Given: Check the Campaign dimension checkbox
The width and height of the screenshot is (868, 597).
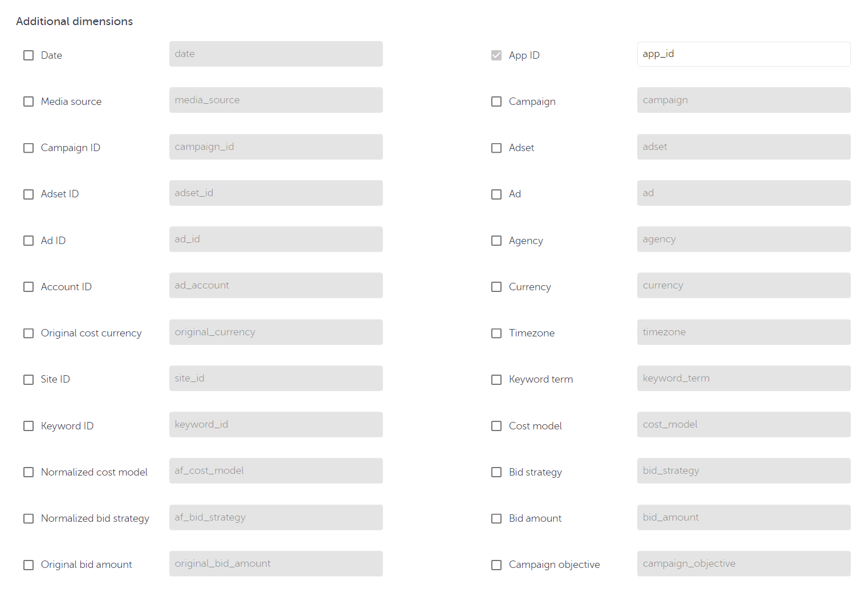Looking at the screenshot, I should [496, 101].
